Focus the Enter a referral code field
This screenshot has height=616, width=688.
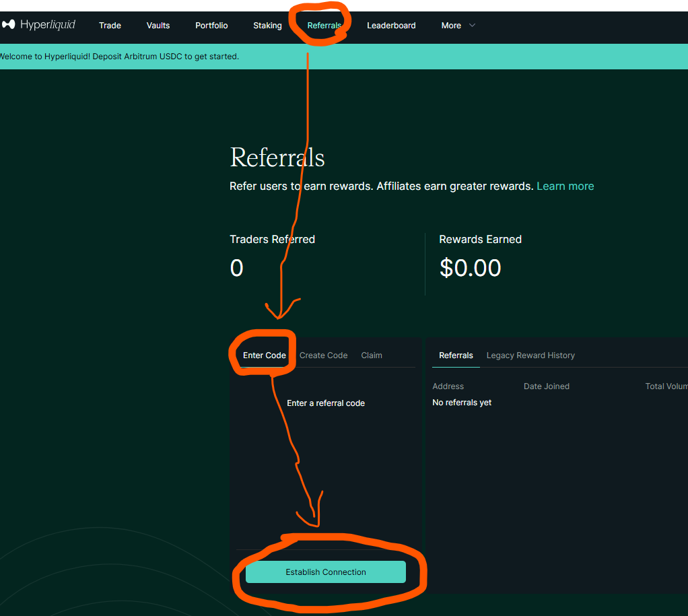tap(326, 403)
